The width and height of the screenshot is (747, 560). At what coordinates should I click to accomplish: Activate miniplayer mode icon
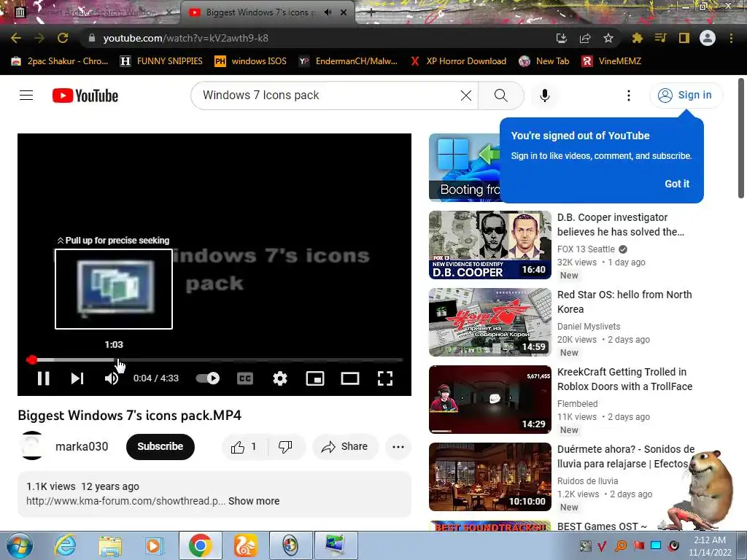[315, 378]
